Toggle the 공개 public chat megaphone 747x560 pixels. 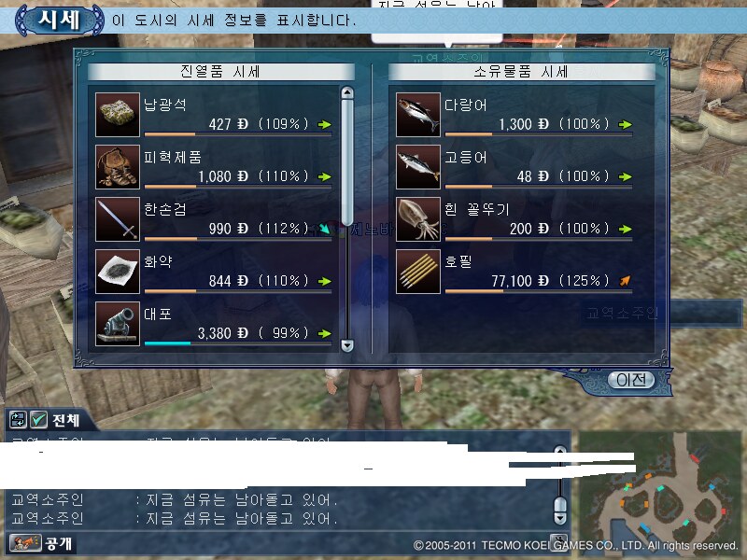25,543
